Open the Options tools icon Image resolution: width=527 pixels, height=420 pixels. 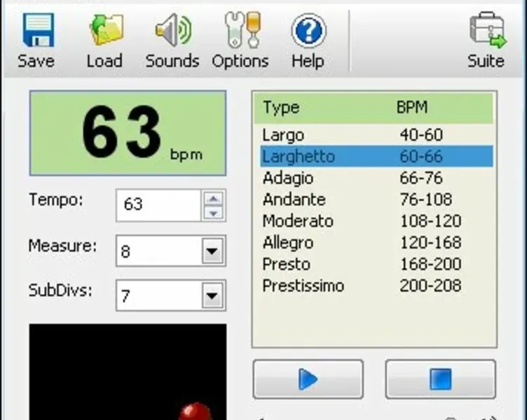pyautogui.click(x=242, y=30)
